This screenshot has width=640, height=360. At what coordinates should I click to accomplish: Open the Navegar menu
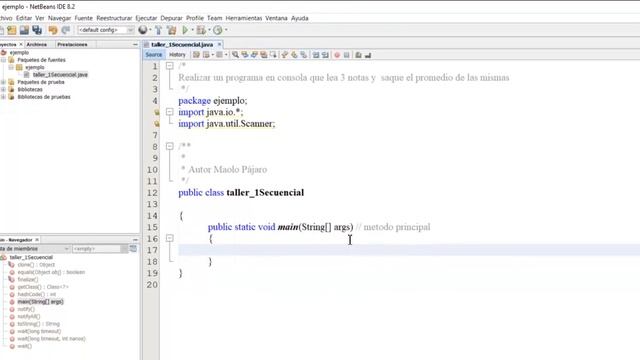[x=59, y=18]
